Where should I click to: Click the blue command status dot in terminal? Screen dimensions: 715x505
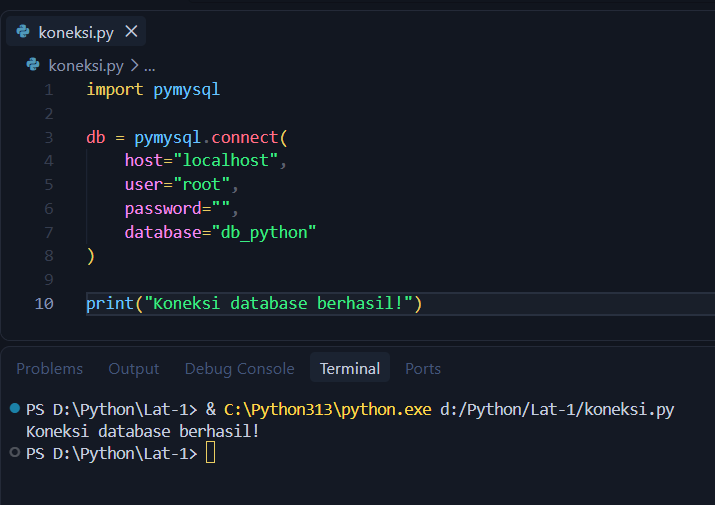click(15, 408)
